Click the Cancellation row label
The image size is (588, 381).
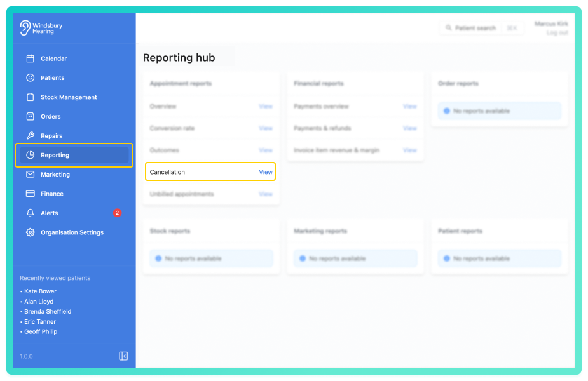167,172
